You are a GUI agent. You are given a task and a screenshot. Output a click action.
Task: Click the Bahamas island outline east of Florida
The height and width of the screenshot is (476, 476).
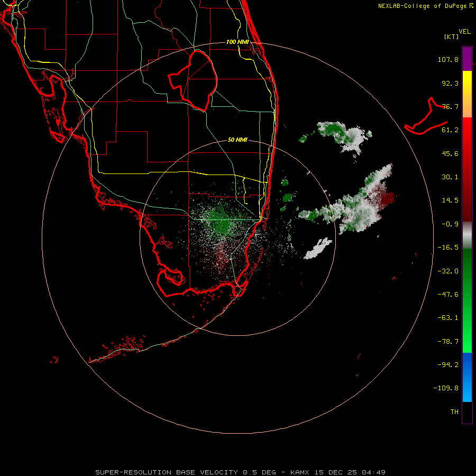[x=426, y=116]
